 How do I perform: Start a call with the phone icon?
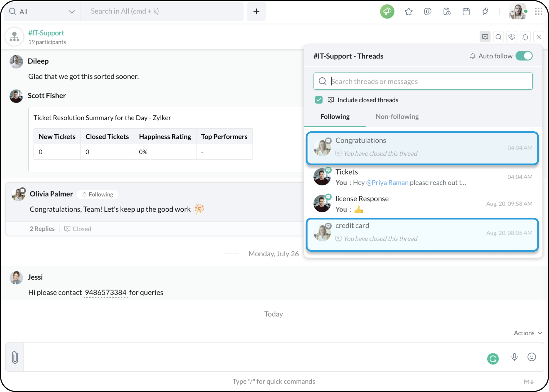tap(512, 37)
